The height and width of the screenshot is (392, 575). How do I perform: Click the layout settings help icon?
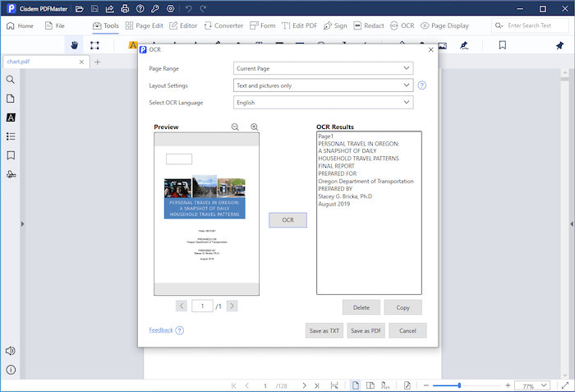click(x=422, y=85)
